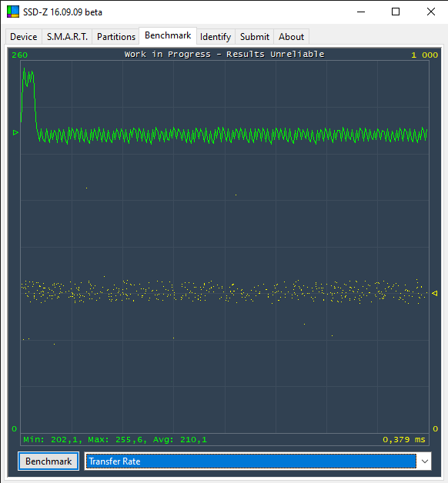Close the SSD-Z window
This screenshot has width=448, height=483.
(x=431, y=12)
